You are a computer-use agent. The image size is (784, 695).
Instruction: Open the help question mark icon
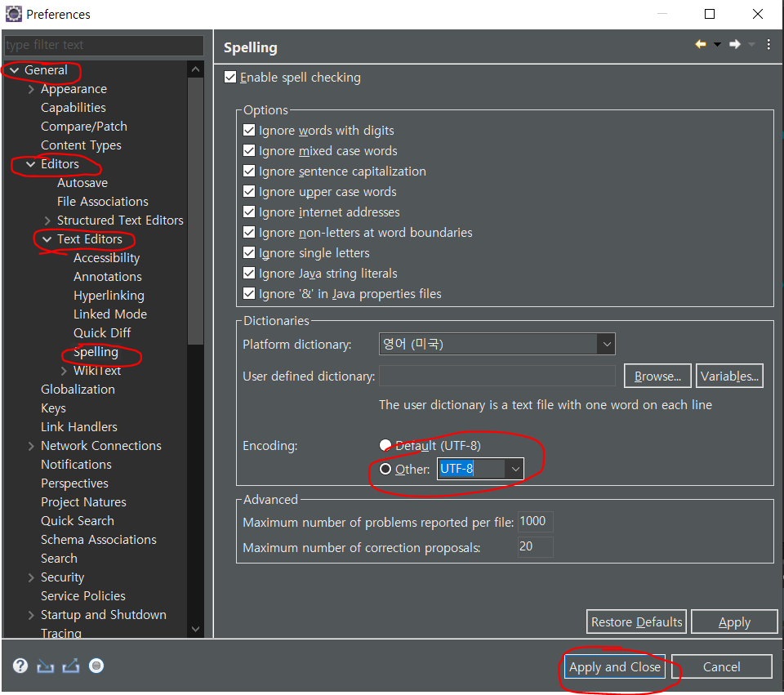[20, 666]
